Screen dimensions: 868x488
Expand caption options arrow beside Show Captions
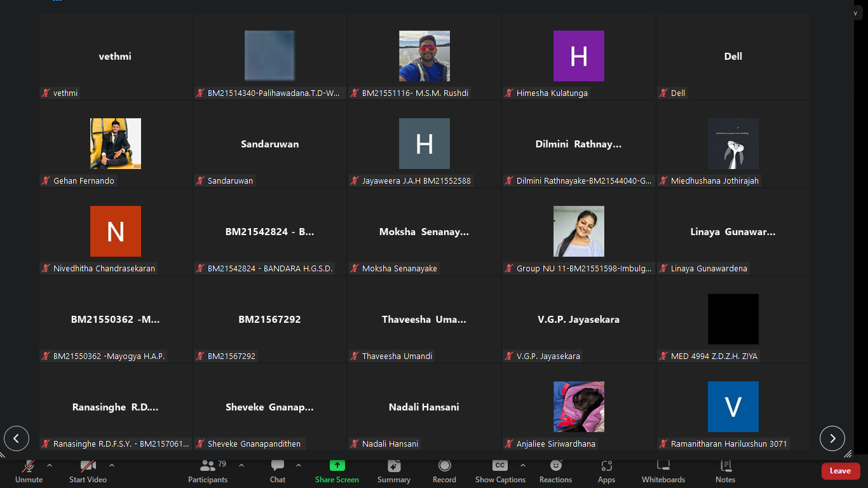pos(523,465)
